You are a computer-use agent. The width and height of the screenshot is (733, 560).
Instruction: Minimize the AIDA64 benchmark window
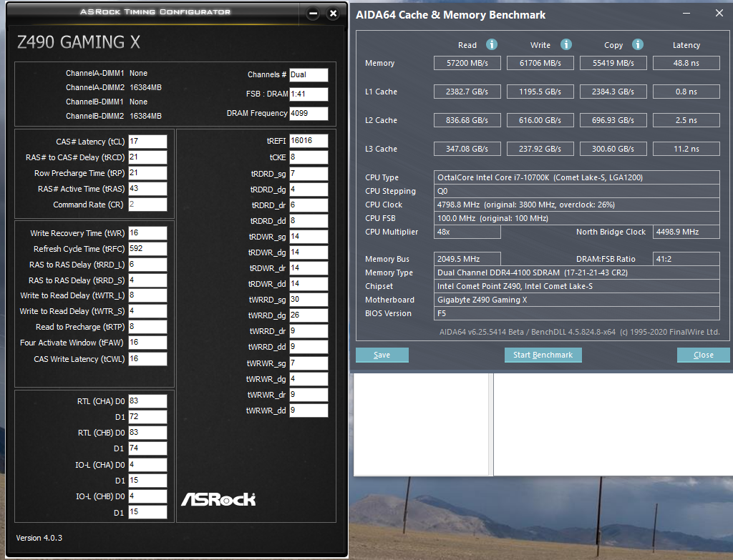coord(686,14)
